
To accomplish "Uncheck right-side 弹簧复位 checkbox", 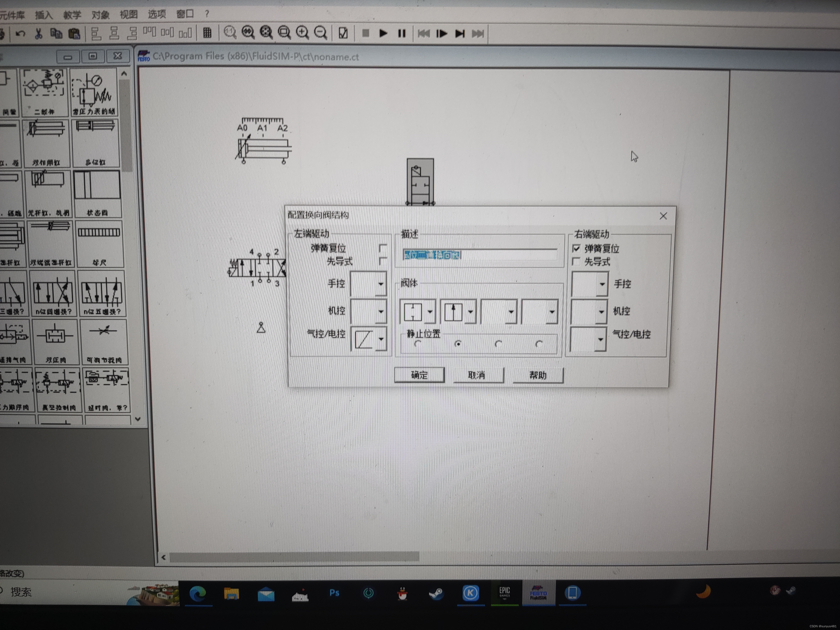I will tap(576, 248).
